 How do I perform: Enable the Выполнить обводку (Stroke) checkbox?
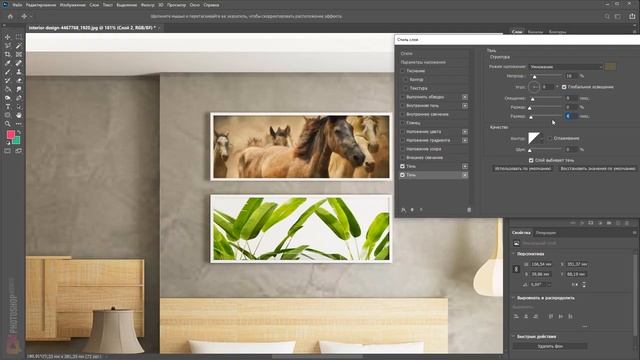pos(402,97)
